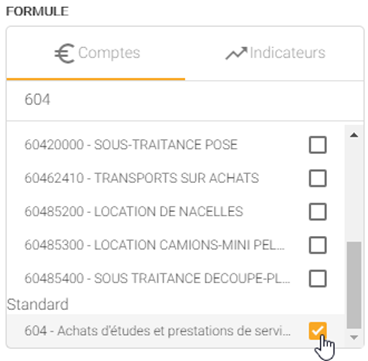Viewport: 368px width, 361px height.
Task: Click the euro icon on Comptes tab
Action: (65, 53)
